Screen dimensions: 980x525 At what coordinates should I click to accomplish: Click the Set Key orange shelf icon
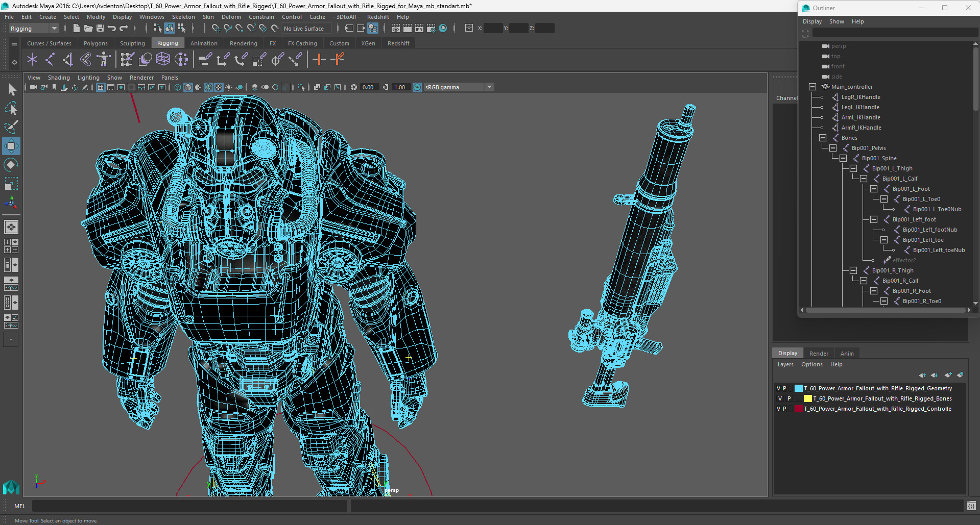point(319,59)
